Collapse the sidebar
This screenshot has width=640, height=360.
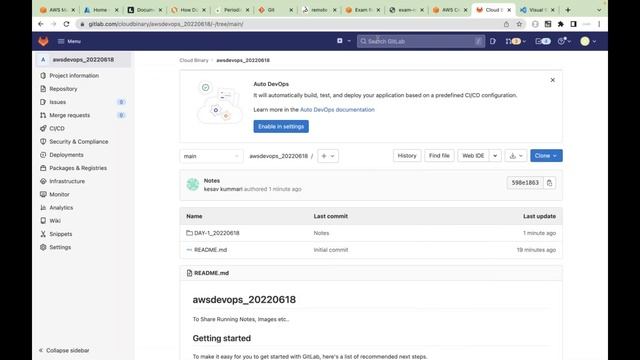click(x=64, y=350)
